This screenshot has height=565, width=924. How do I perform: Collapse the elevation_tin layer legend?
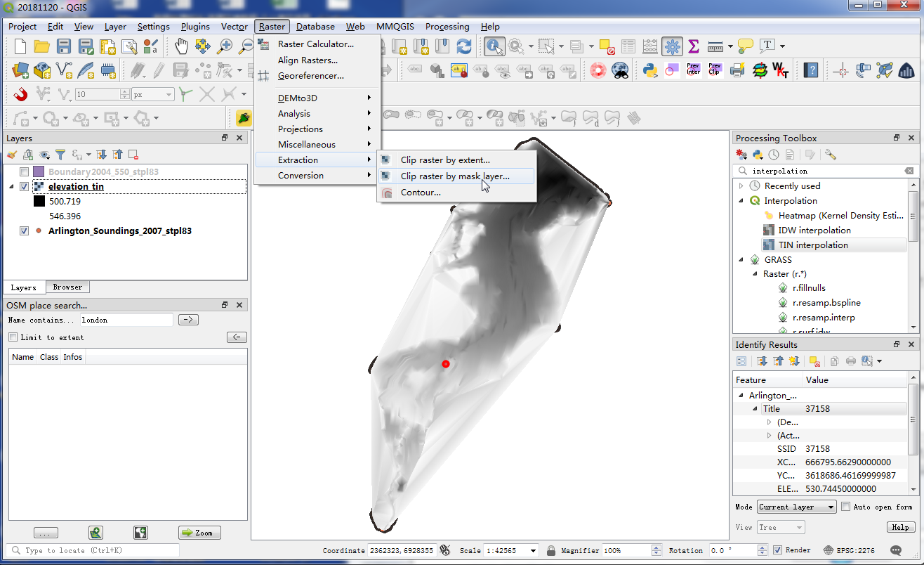click(12, 187)
